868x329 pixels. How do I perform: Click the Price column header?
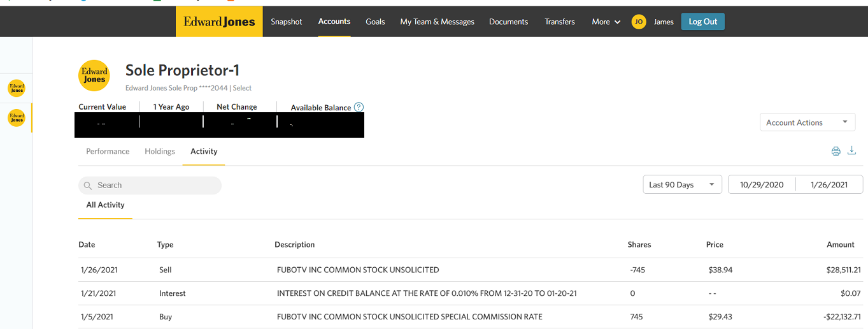tap(715, 245)
